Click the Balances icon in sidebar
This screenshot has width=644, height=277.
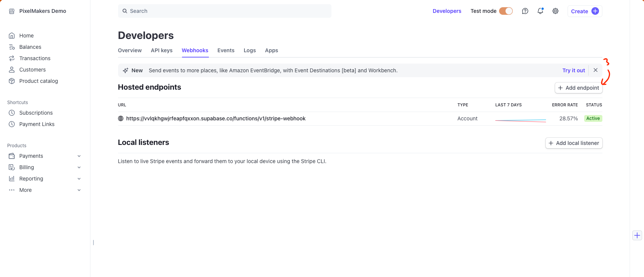12,47
